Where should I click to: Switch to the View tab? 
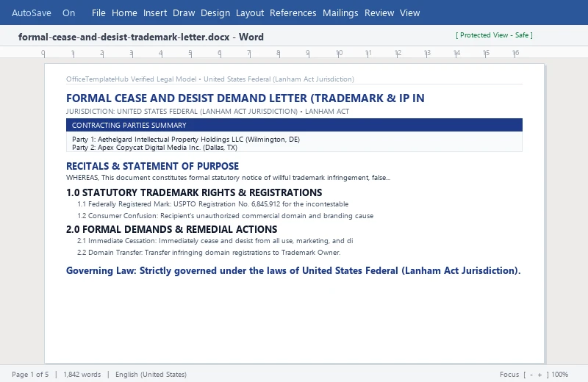[409, 12]
